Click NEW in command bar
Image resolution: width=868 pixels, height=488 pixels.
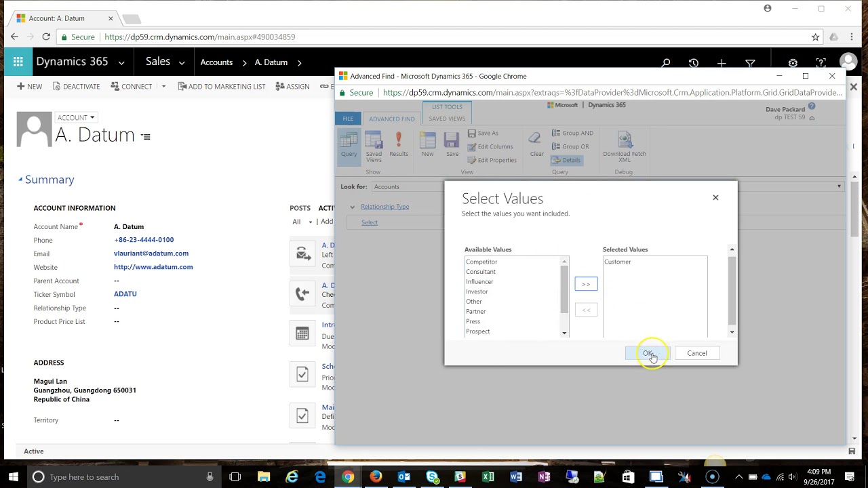coord(29,87)
